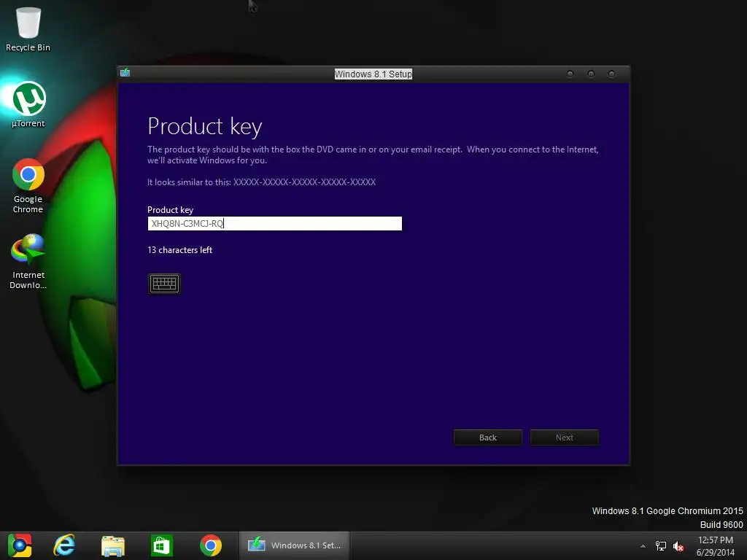Click the '13 characters left' text
The image size is (747, 560).
pos(179,250)
